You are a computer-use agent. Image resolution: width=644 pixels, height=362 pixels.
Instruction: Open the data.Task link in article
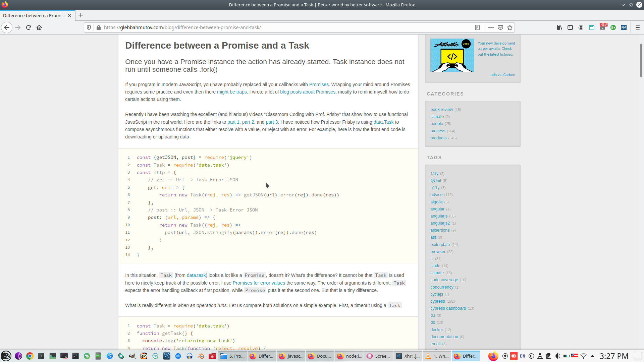pos(383,122)
